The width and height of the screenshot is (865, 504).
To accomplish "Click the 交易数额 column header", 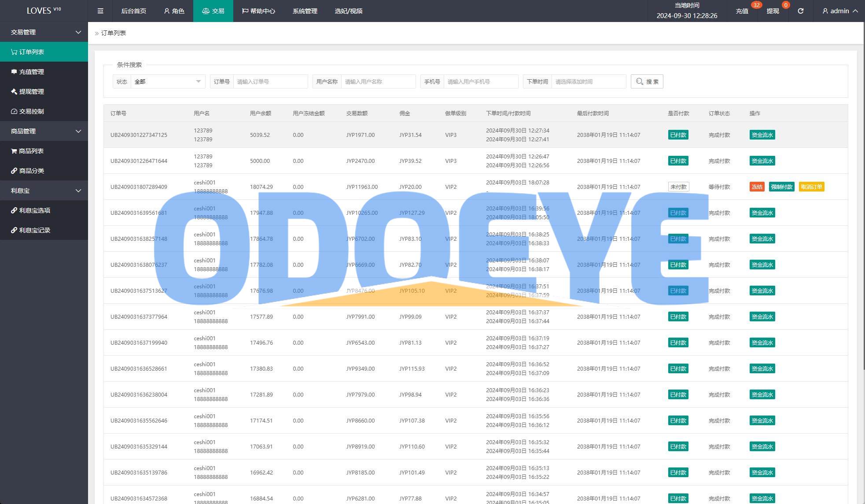I will point(357,113).
